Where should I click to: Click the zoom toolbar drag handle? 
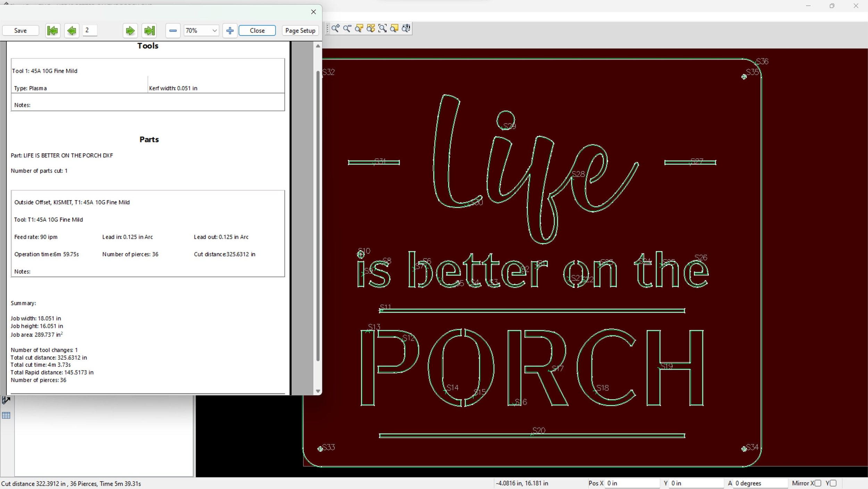click(327, 28)
